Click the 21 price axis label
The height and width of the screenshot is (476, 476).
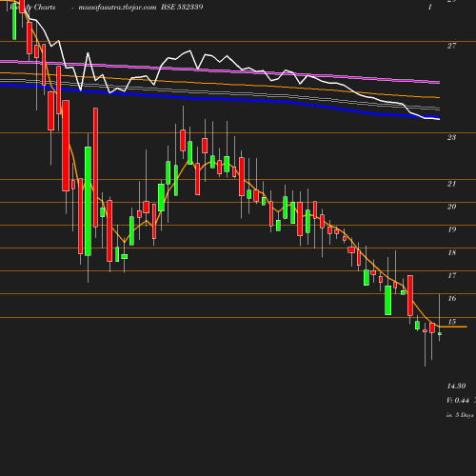[451, 184]
